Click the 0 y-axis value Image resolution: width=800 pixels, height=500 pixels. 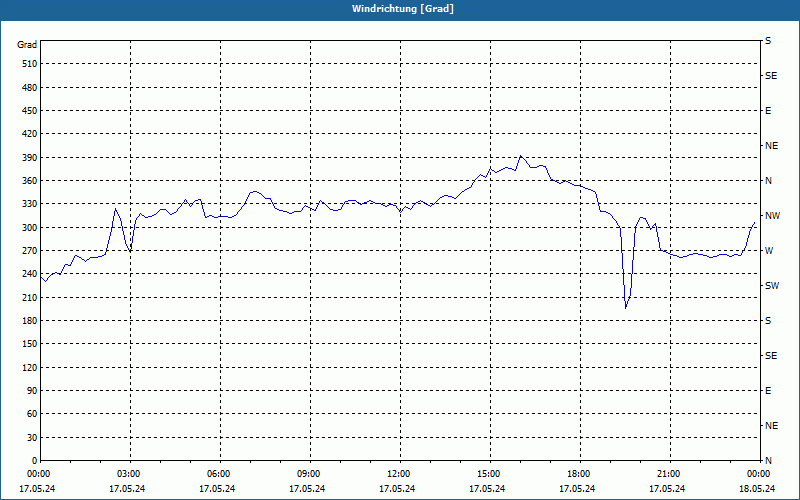[x=35, y=461]
